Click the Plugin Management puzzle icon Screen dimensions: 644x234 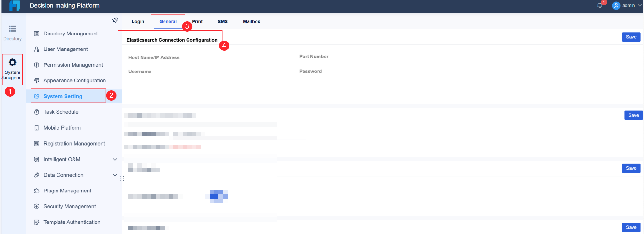37,191
